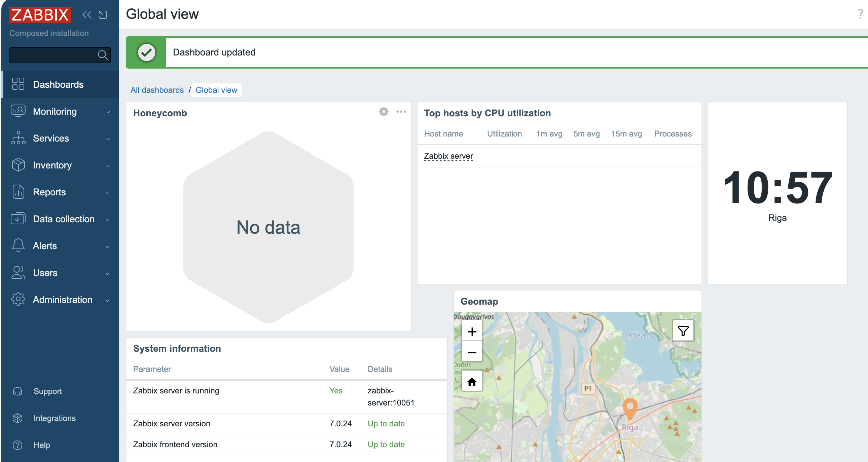Screen dimensions: 868x462
Task: Reset Geomap to home view
Action: click(x=472, y=382)
